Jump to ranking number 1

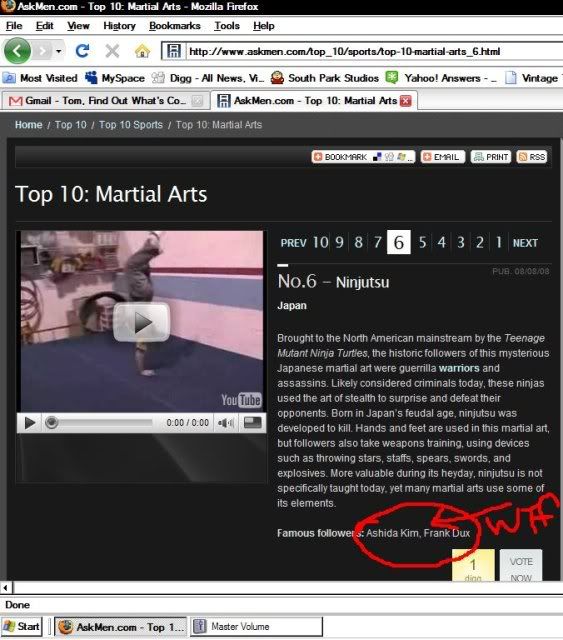[x=498, y=242]
